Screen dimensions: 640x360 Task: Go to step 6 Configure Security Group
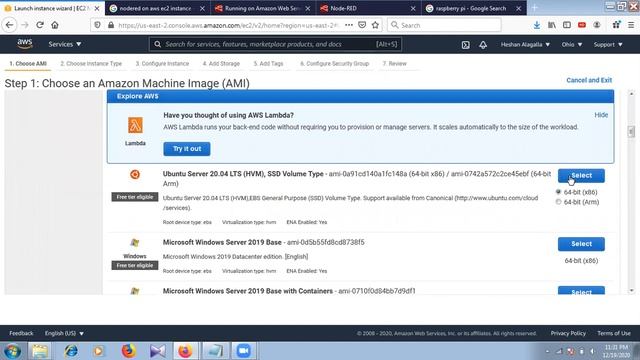click(x=334, y=64)
